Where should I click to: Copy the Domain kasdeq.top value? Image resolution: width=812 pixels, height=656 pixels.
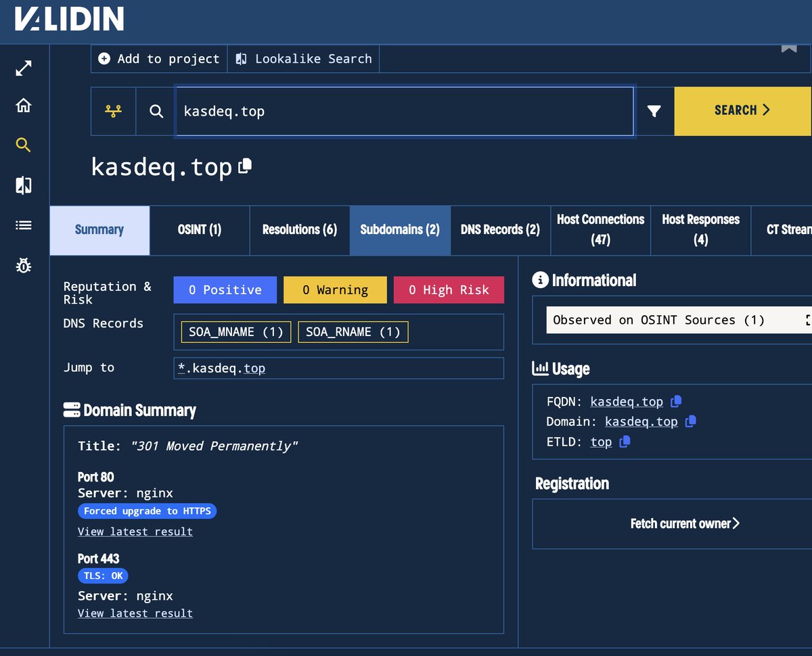pos(690,421)
